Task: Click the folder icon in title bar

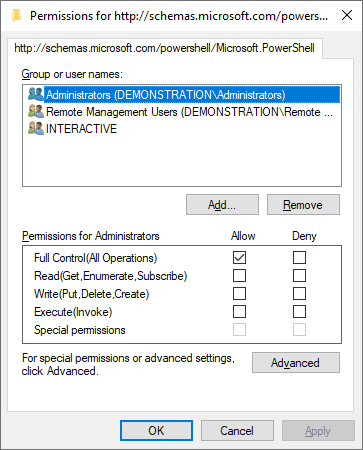Action: 16,15
